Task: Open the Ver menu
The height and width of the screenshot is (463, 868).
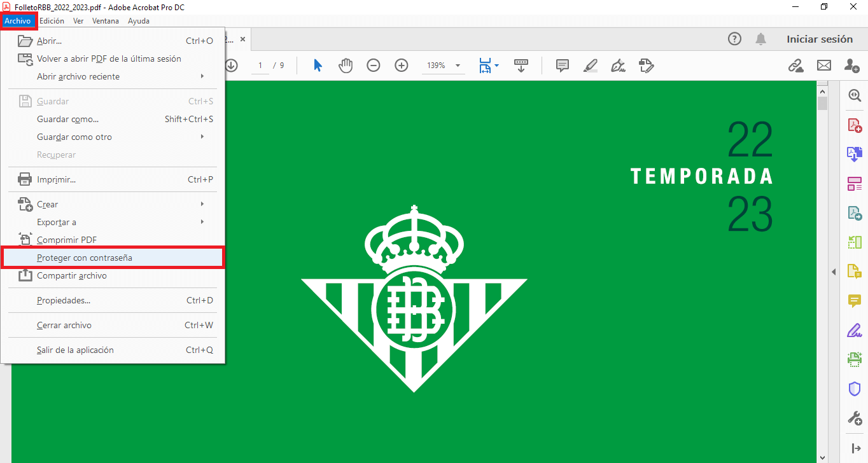Action: (x=78, y=21)
